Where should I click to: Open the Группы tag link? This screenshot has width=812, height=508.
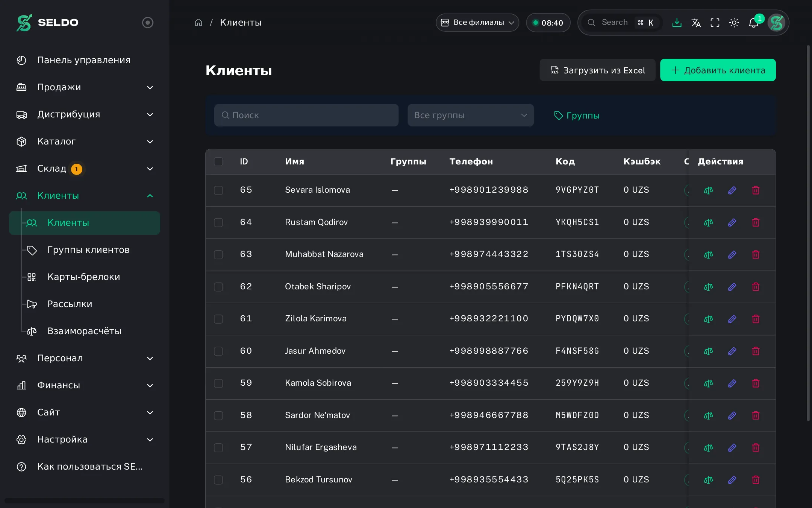[577, 116]
